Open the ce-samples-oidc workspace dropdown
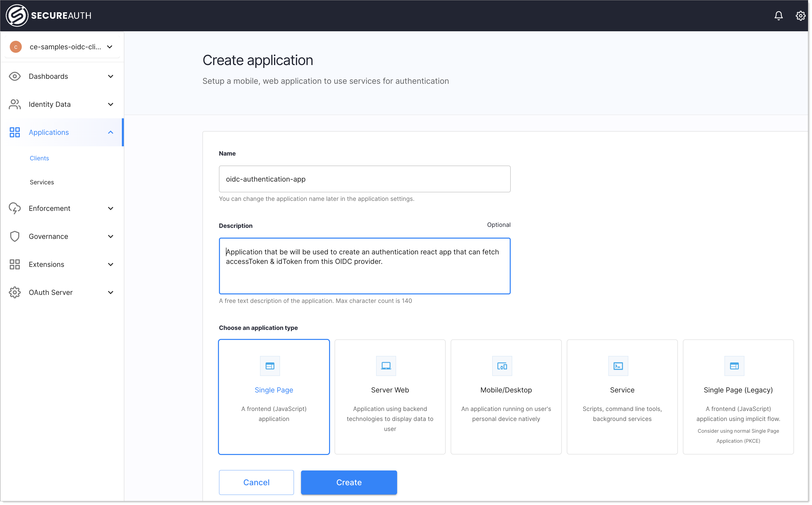Viewport: 812px width, 505px height. pos(63,47)
